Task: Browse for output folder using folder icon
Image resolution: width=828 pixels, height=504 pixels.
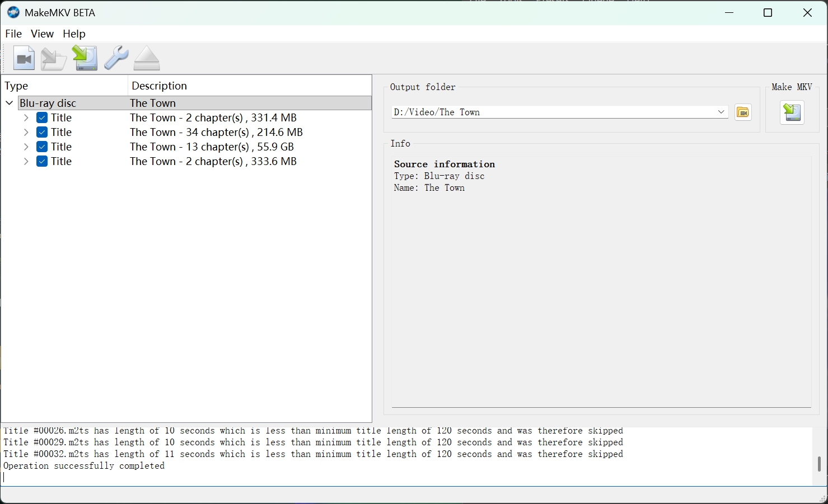Action: click(743, 112)
